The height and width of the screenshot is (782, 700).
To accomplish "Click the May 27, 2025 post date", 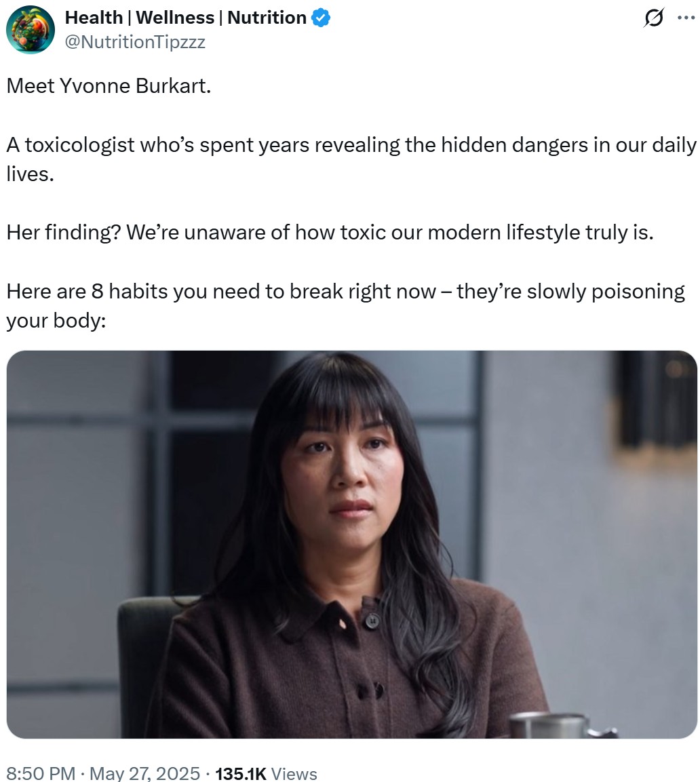I will 144,773.
